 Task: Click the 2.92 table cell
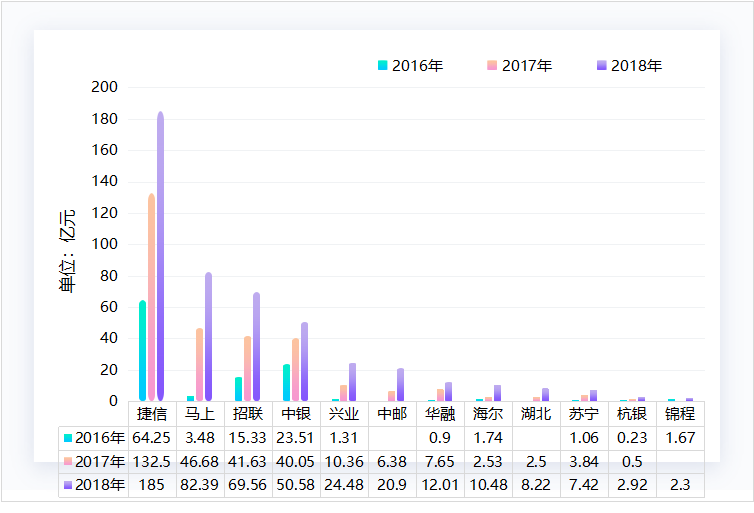click(632, 485)
